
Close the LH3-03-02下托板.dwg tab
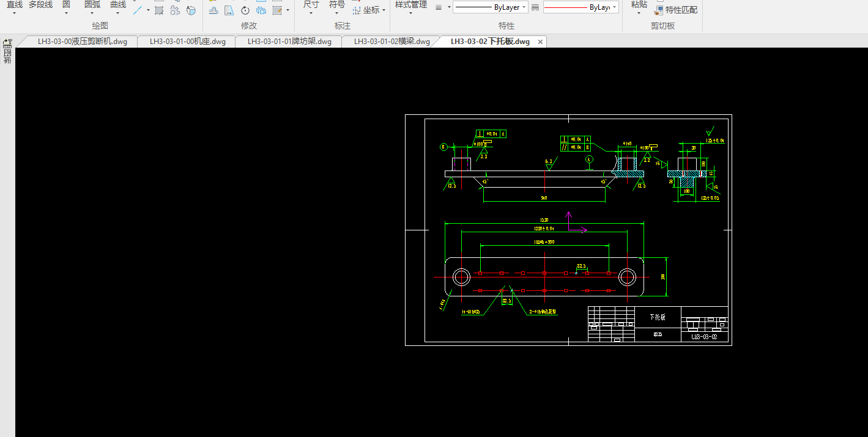click(x=540, y=42)
